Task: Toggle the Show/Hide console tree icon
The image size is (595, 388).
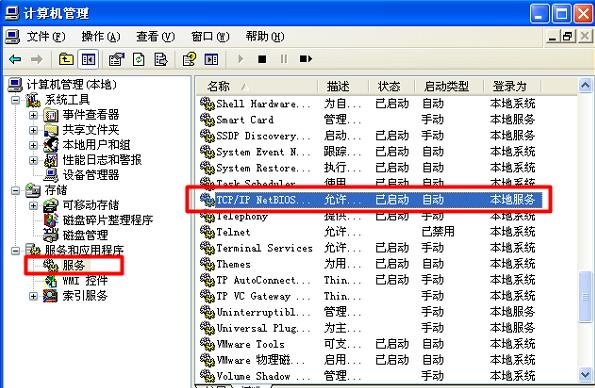Action: [88, 59]
